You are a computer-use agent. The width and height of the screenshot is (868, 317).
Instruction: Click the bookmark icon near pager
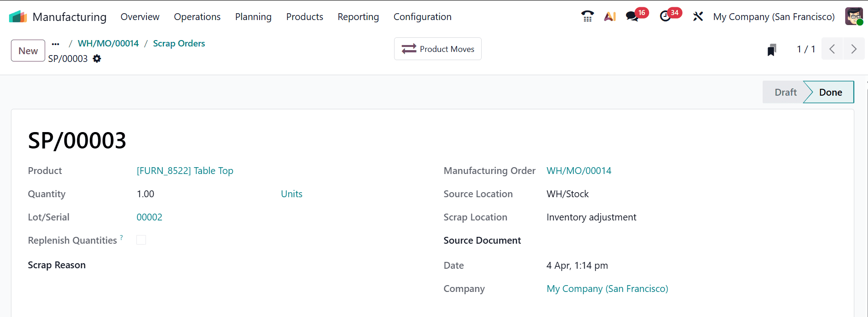point(772,50)
